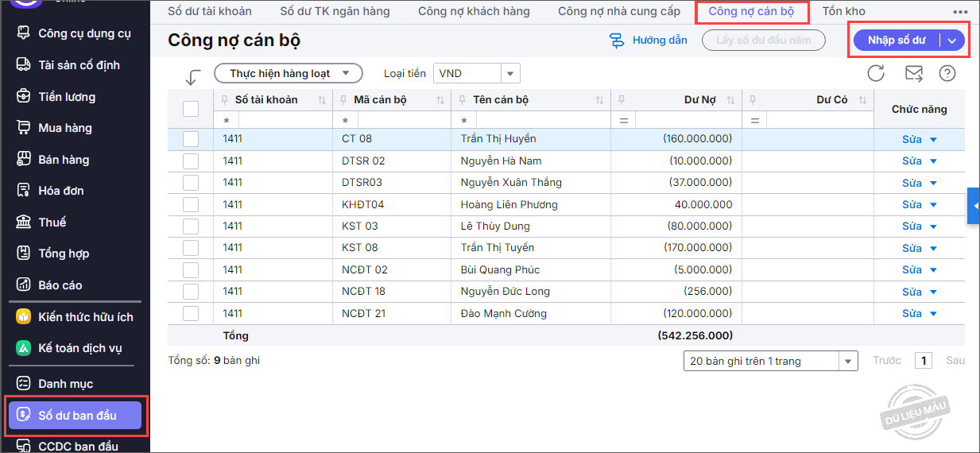Click the Hướng dẫn guide icon

[x=617, y=41]
